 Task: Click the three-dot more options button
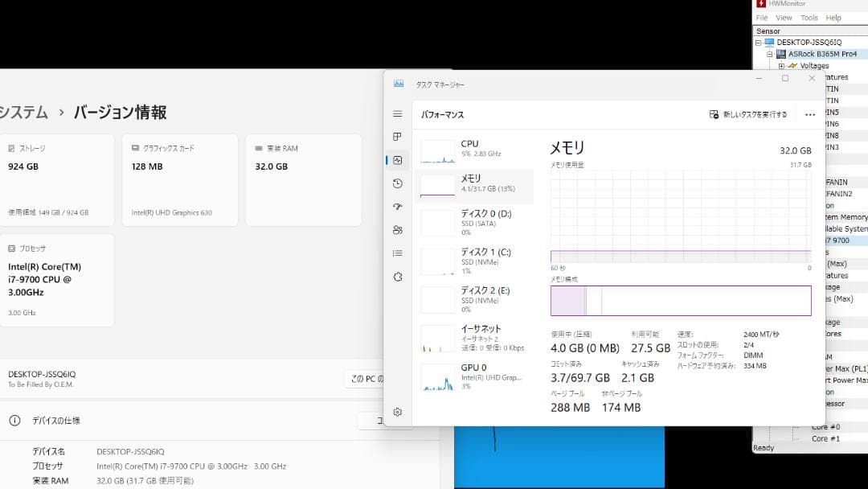(x=809, y=115)
